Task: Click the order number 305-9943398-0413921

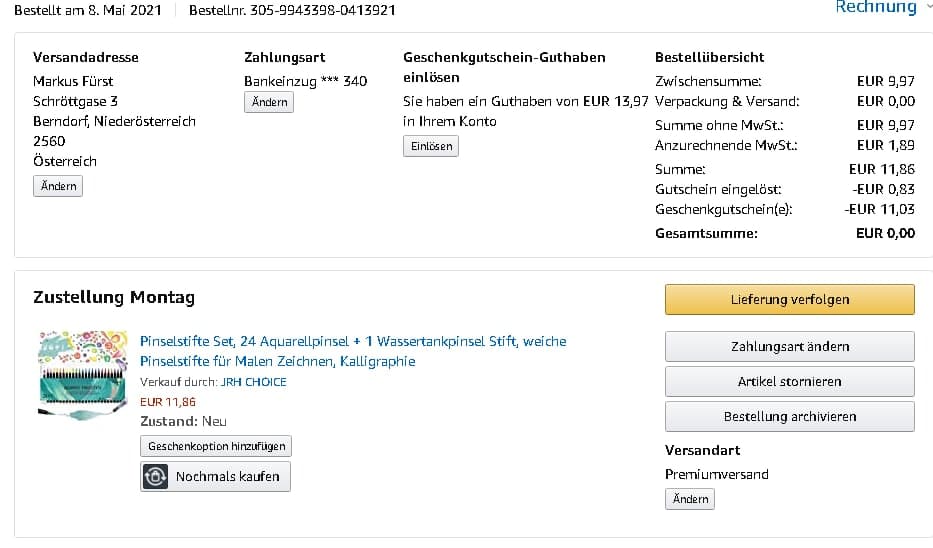Action: pos(322,10)
